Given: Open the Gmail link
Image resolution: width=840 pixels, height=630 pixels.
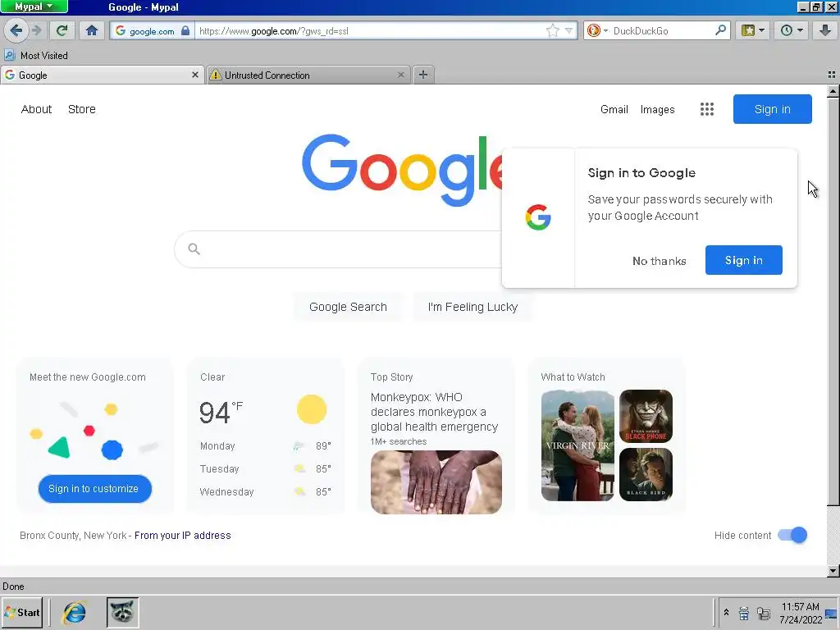Looking at the screenshot, I should point(614,109).
